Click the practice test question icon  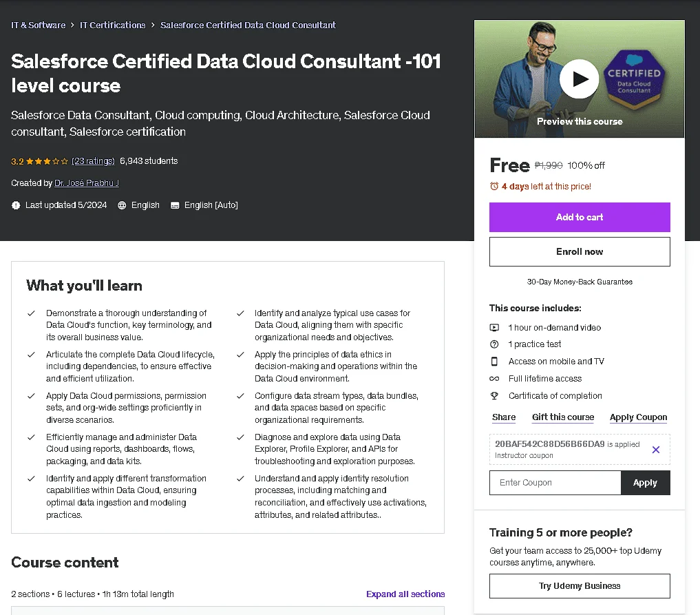coord(494,344)
